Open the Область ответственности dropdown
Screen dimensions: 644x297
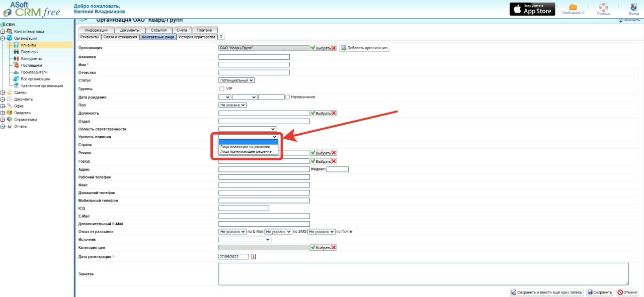coord(248,129)
